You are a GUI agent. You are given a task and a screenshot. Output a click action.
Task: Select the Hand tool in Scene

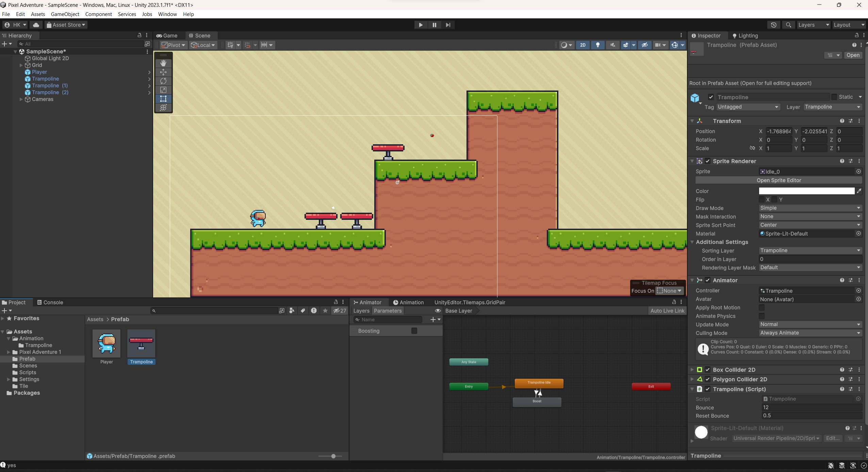click(163, 63)
